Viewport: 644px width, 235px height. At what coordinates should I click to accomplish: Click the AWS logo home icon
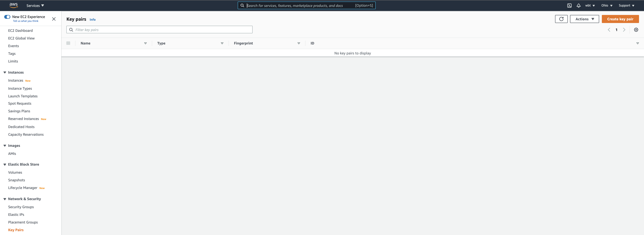[x=13, y=5]
